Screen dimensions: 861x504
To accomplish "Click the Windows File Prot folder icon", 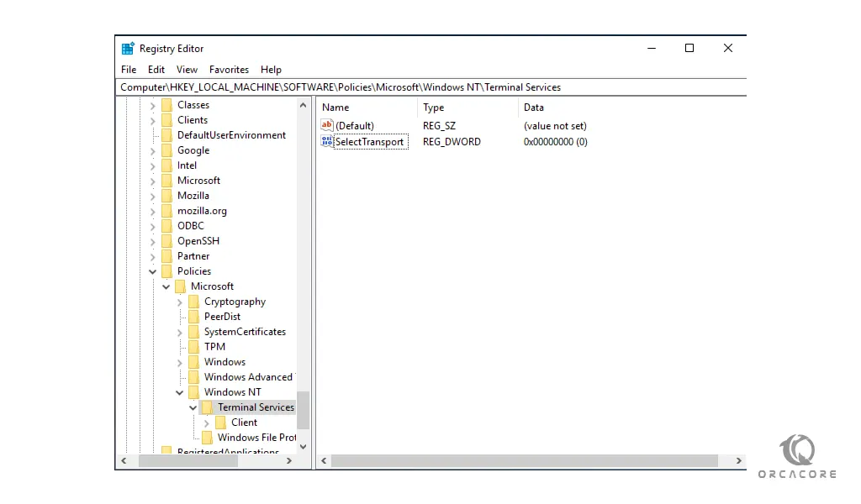I will pyautogui.click(x=207, y=438).
